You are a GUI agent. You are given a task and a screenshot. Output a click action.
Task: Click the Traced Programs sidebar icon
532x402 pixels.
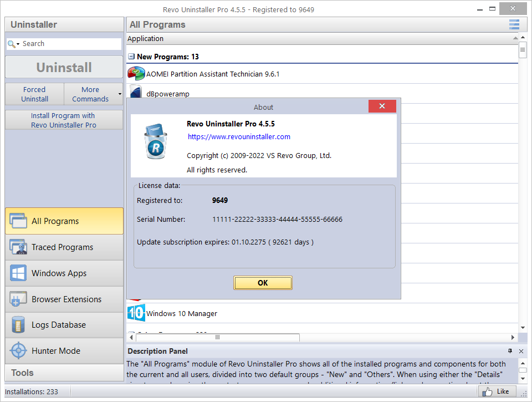pyautogui.click(x=18, y=247)
